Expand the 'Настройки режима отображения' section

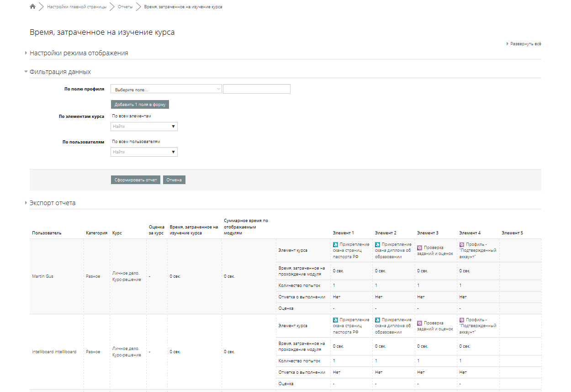(79, 53)
